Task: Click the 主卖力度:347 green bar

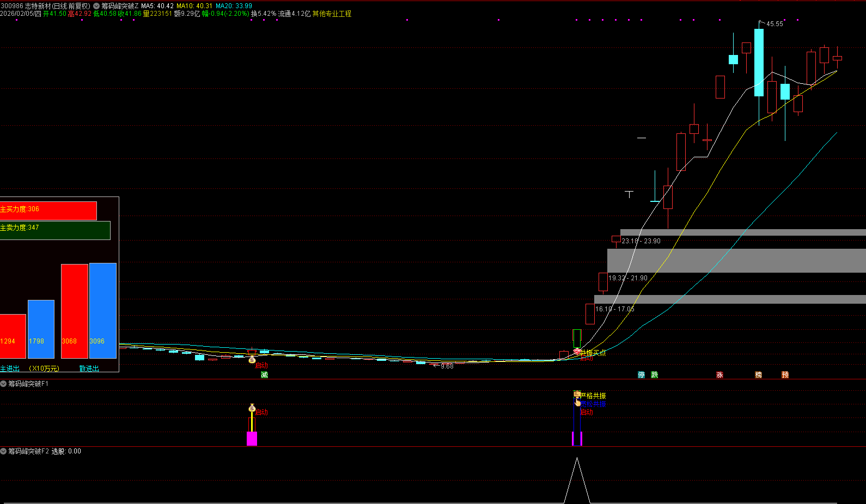Action: click(x=55, y=230)
